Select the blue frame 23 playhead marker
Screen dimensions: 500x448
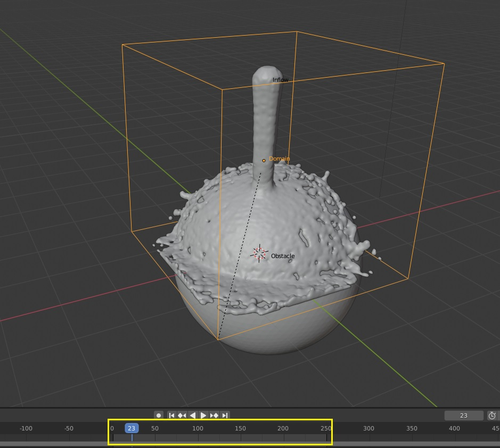(132, 428)
